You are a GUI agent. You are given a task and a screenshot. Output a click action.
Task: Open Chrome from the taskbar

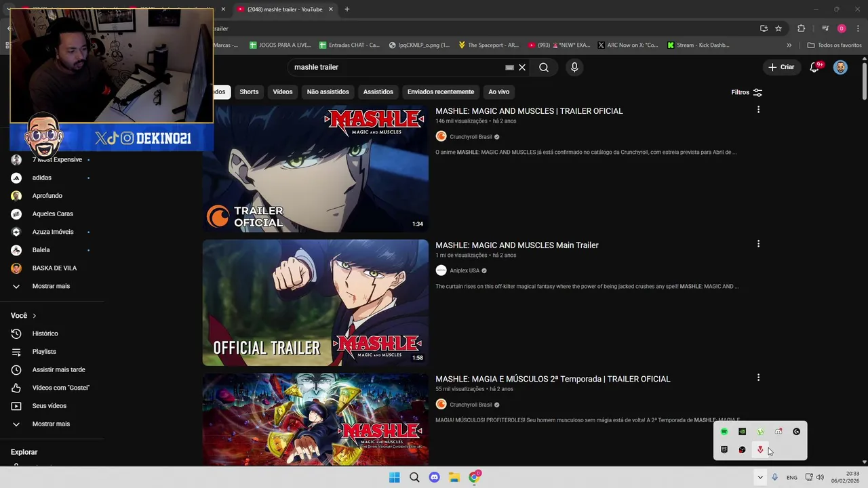click(x=475, y=477)
